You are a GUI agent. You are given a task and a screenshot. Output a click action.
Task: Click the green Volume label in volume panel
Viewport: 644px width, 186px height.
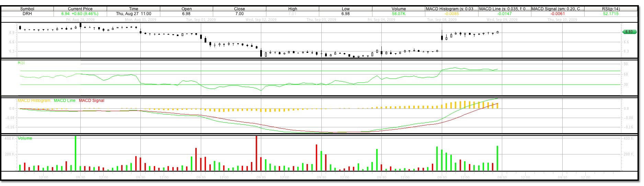coord(25,138)
